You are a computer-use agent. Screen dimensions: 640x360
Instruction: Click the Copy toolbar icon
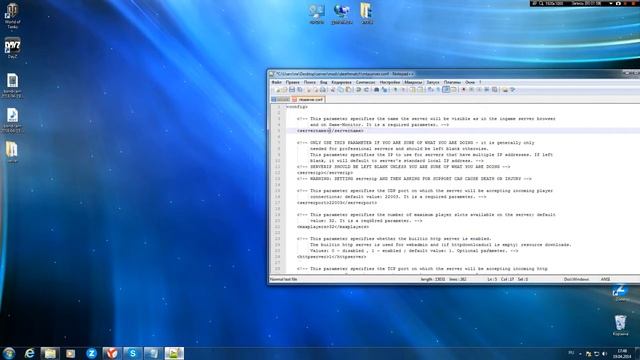pos(340,89)
